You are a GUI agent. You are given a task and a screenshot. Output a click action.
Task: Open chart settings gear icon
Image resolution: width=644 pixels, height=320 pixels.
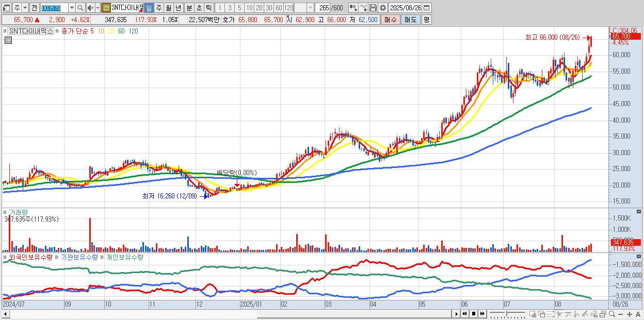point(383,8)
